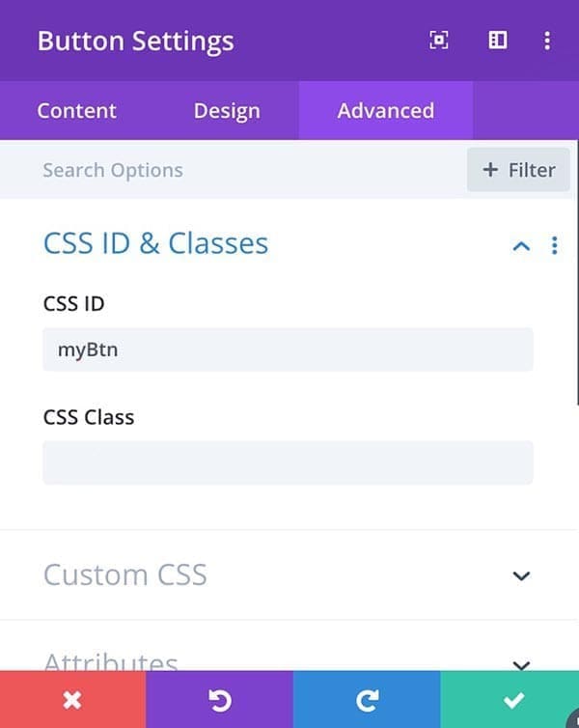The image size is (579, 728).
Task: Select the Advanced tab
Action: click(386, 110)
